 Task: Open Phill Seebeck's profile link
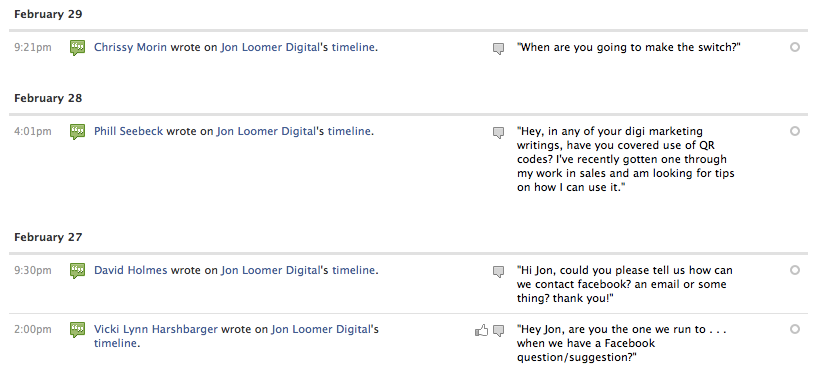click(x=128, y=131)
